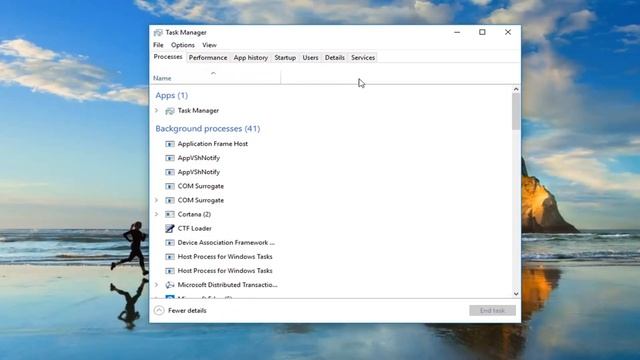Image resolution: width=640 pixels, height=360 pixels.
Task: Toggle sort arrow above Name column
Action: pyautogui.click(x=213, y=73)
